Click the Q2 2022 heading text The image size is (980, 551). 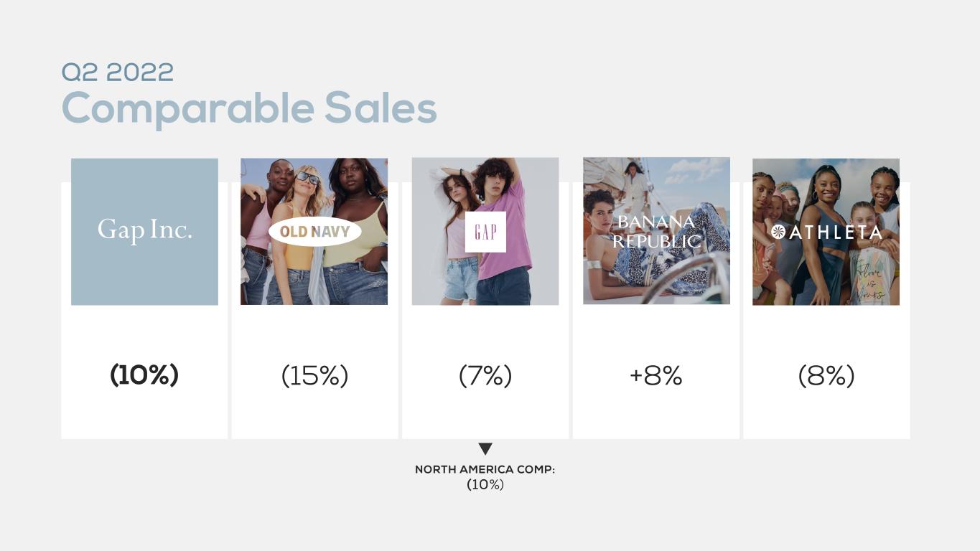click(x=118, y=72)
